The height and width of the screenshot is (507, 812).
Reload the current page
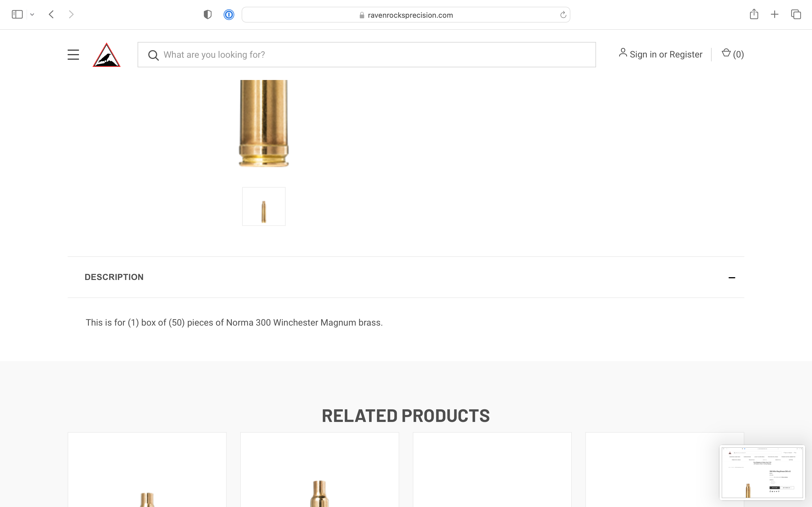tap(563, 15)
